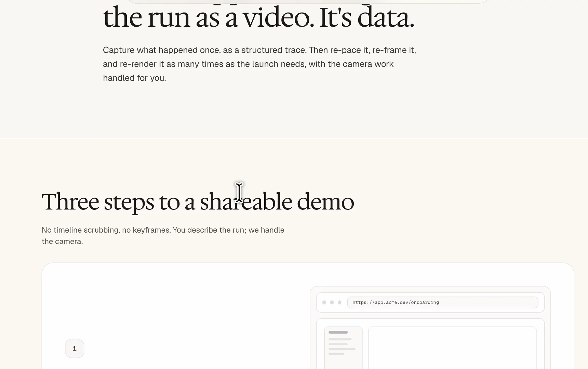Screen dimensions: 588x369
Task: Click the word "Three" in the section heading
Action: tap(70, 202)
